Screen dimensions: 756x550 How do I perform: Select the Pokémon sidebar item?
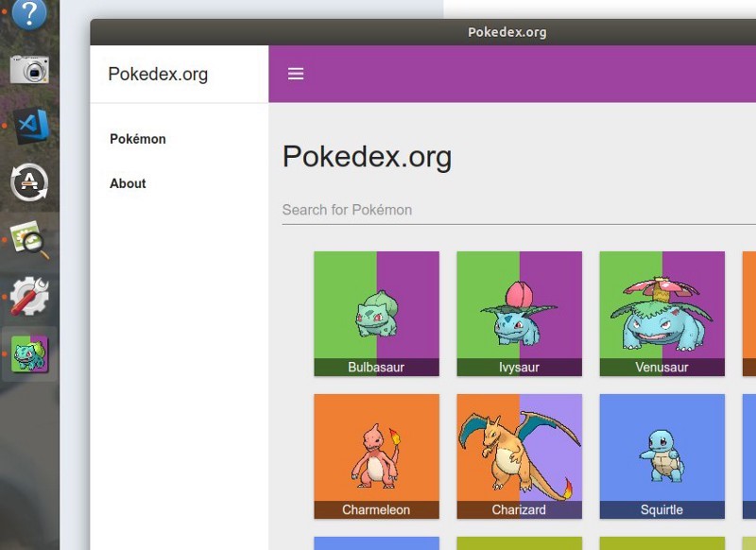pyautogui.click(x=138, y=139)
